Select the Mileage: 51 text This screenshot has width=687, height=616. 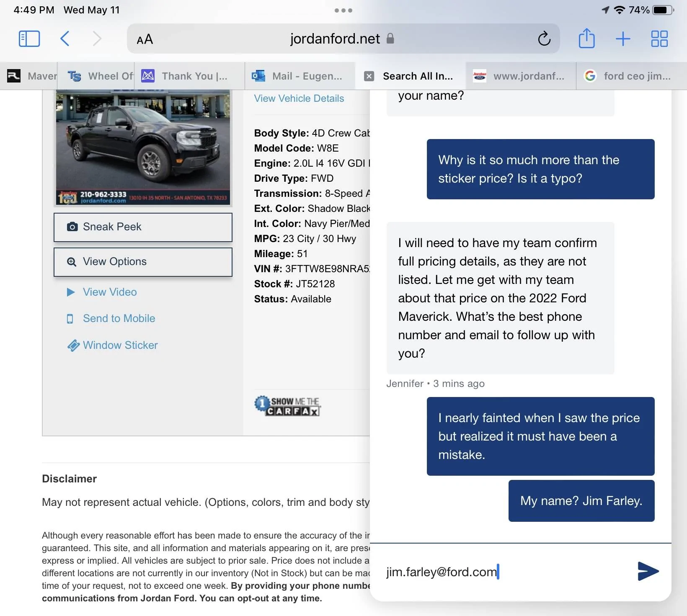coord(281,254)
